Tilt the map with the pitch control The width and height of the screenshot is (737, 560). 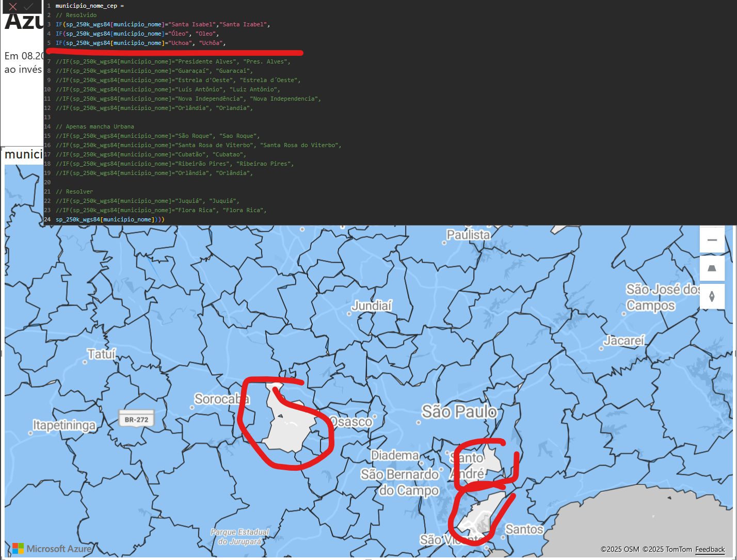coord(712,268)
